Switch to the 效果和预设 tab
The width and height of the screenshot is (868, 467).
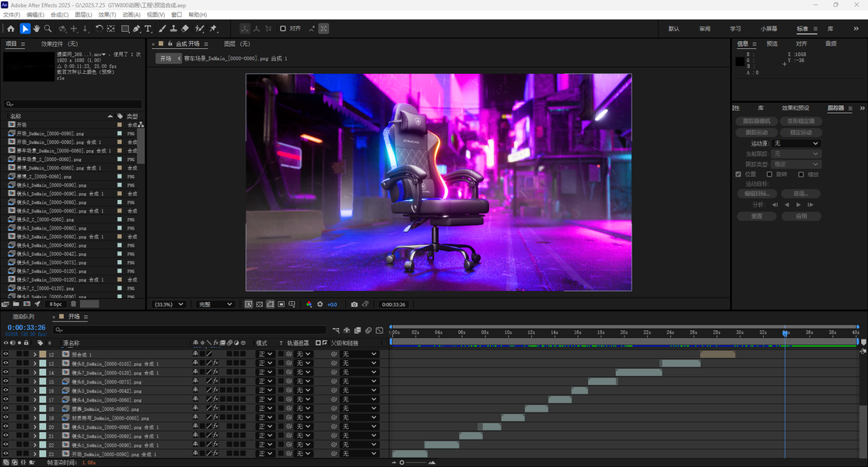795,108
